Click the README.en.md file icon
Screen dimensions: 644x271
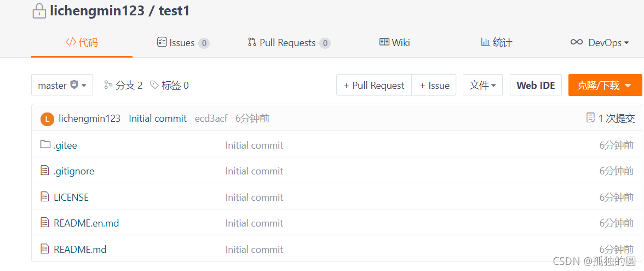(x=45, y=223)
